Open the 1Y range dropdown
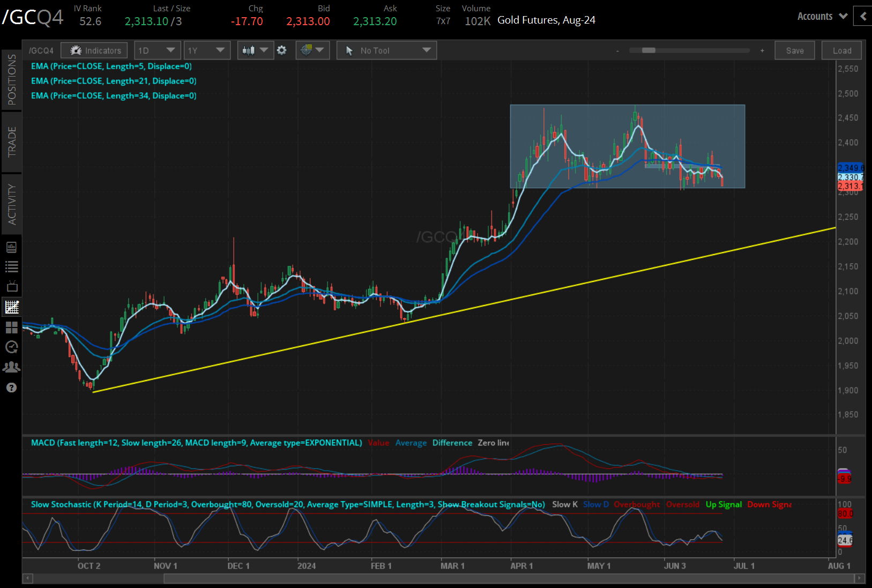The height and width of the screenshot is (588, 872). point(206,50)
